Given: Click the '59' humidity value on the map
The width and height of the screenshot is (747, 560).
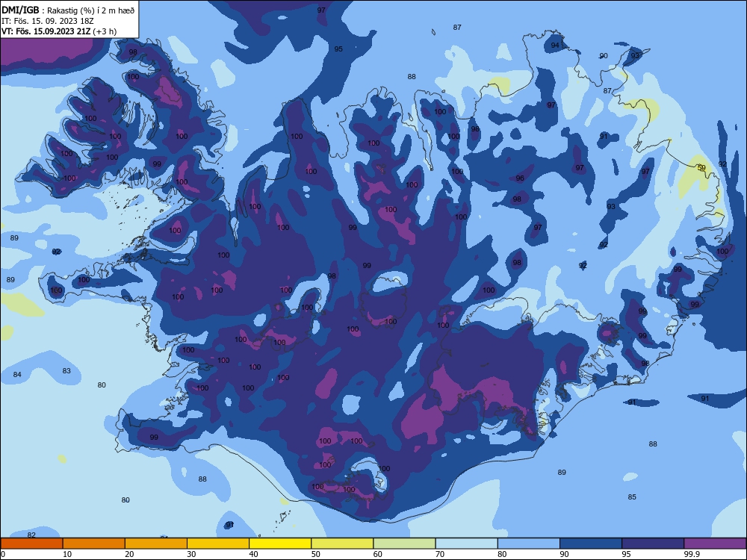Looking at the screenshot, I should pyautogui.click(x=701, y=167).
